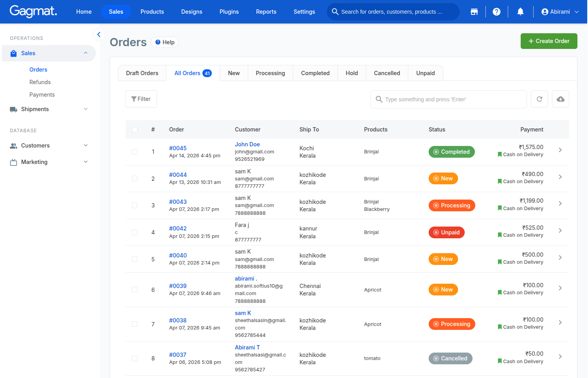Click the orders table search box
Screen dimensions: 588x378
(449, 99)
